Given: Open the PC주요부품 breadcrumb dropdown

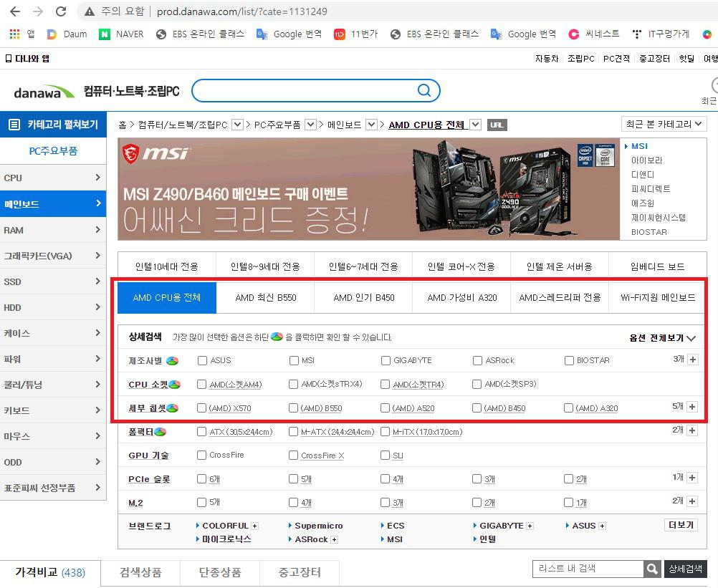Looking at the screenshot, I should [x=310, y=125].
